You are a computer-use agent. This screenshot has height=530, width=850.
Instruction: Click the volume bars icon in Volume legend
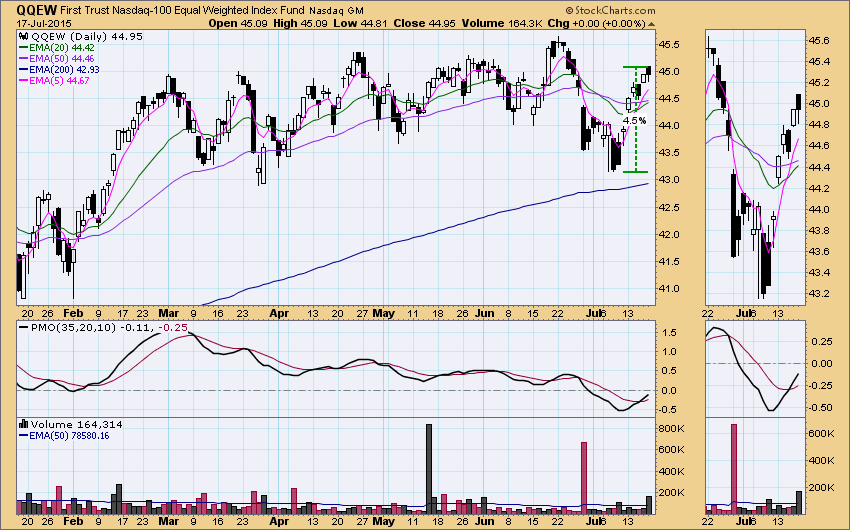tap(24, 424)
